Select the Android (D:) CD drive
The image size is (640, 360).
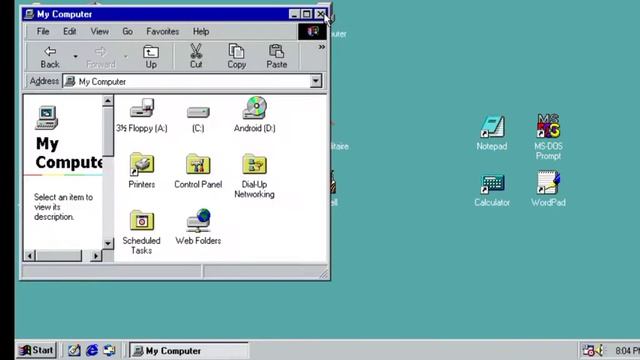pyautogui.click(x=255, y=115)
